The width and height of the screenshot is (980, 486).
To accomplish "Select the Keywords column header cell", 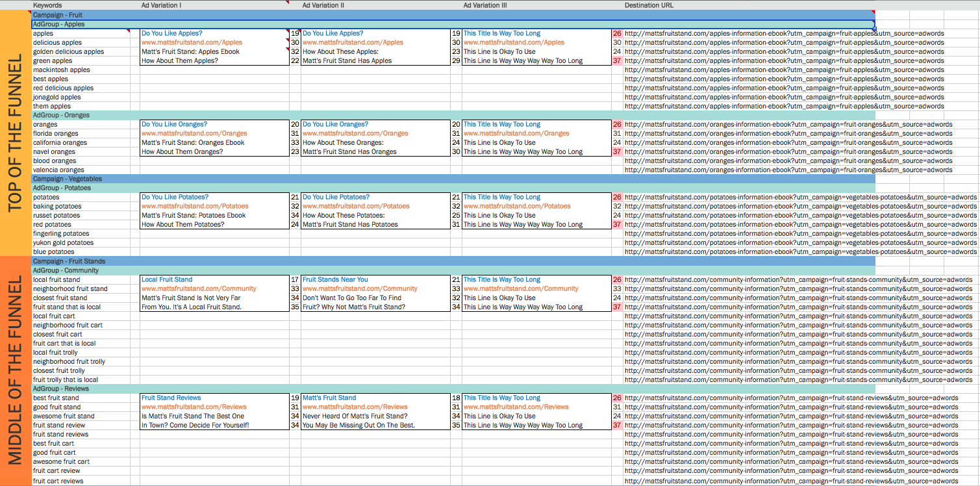I will pos(81,5).
